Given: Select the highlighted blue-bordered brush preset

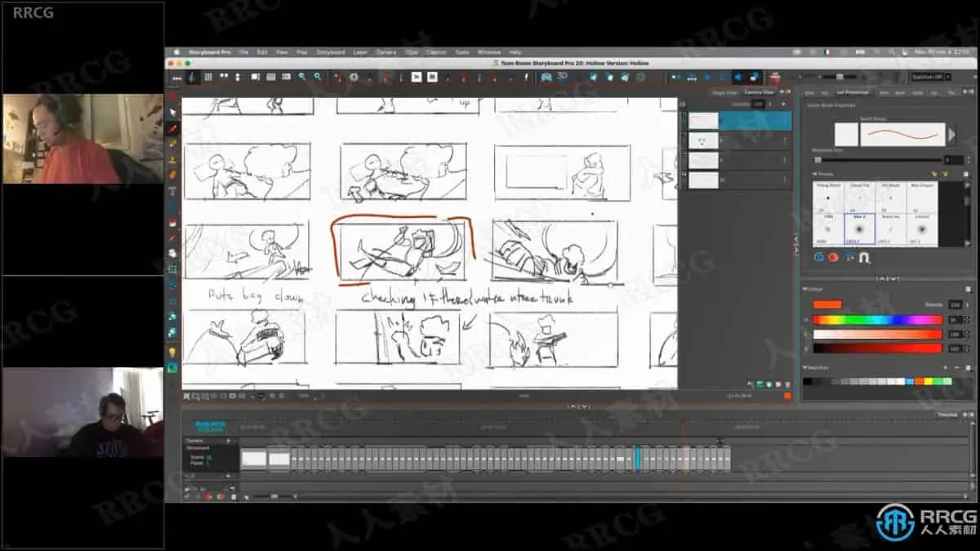Looking at the screenshot, I should point(859,229).
